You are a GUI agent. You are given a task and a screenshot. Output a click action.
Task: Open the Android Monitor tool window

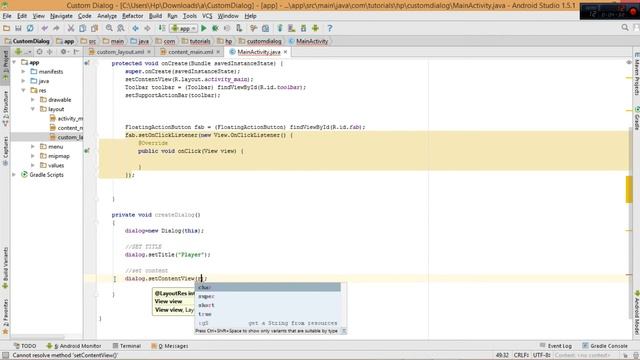[x=74, y=346]
